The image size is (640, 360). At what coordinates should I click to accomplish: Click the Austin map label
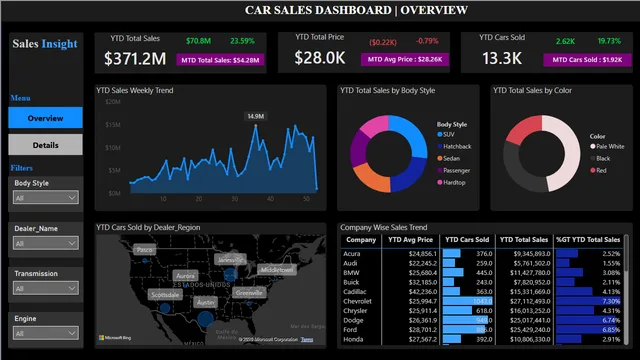pyautogui.click(x=205, y=302)
